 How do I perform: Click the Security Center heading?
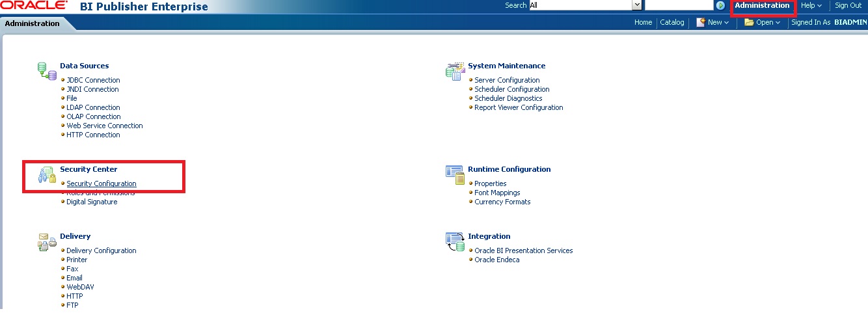(88, 169)
